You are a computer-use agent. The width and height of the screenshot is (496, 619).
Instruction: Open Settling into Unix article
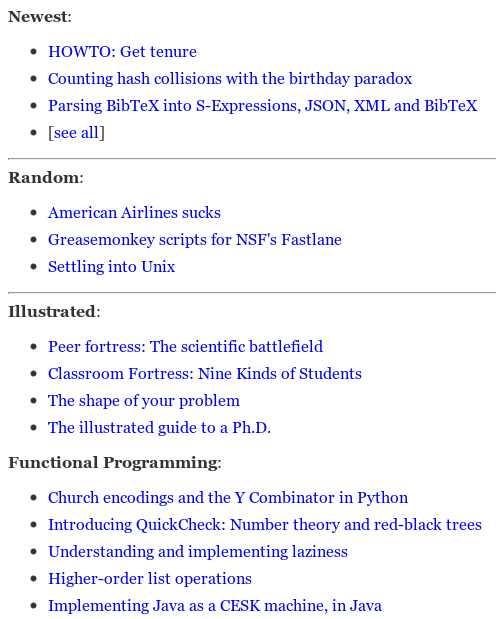(111, 266)
